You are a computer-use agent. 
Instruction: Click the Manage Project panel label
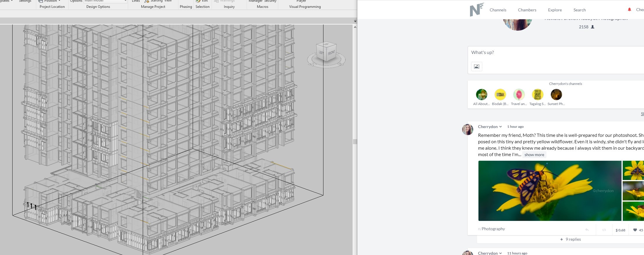point(153,7)
